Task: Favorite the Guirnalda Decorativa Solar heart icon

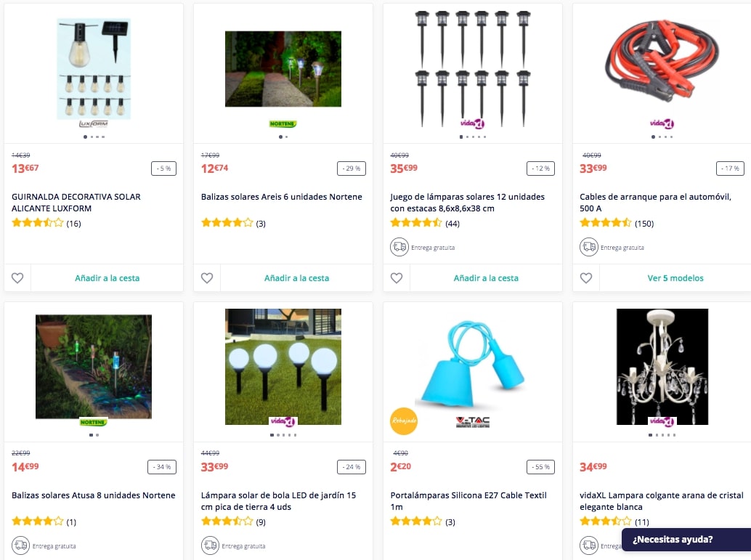Action: click(17, 278)
